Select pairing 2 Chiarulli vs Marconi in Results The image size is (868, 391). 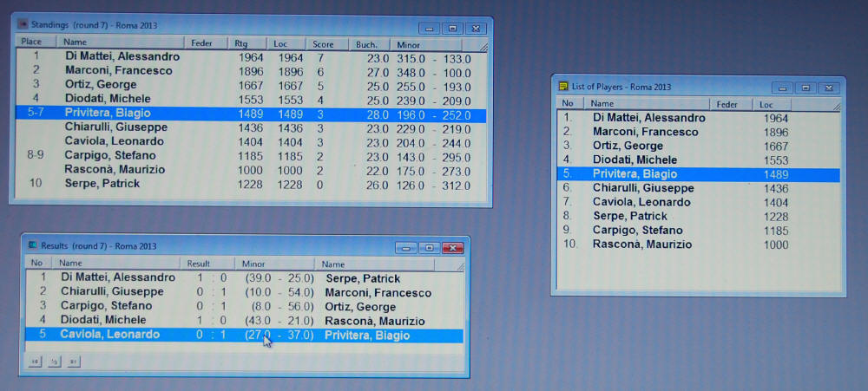coord(244,292)
